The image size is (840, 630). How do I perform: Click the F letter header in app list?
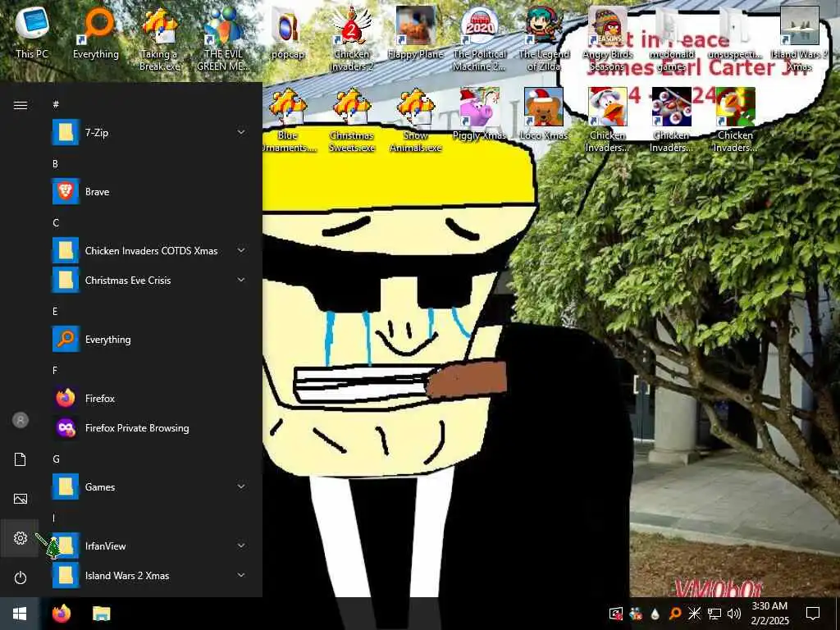click(x=55, y=370)
